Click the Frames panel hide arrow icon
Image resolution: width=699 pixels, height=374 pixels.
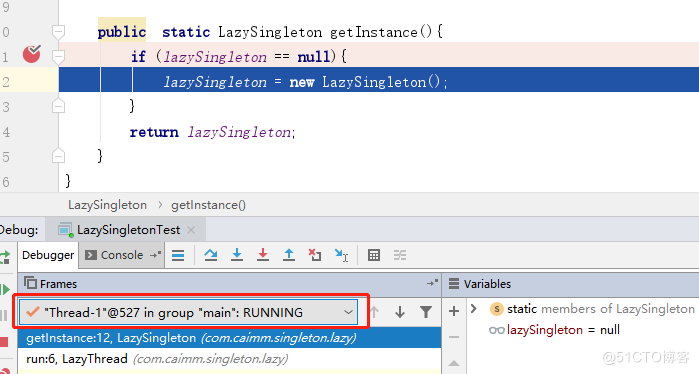pyautogui.click(x=432, y=283)
